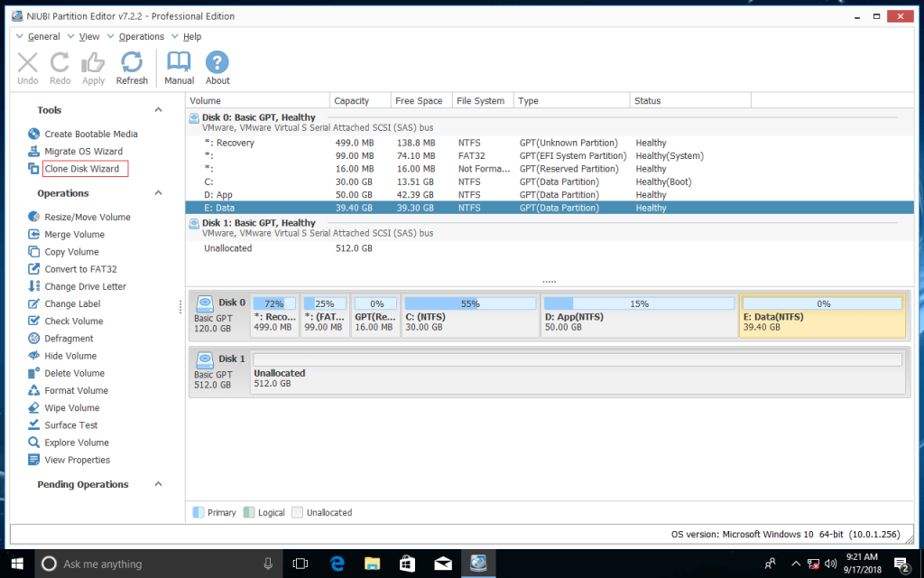Viewport: 924px width, 578px height.
Task: Open Edge browser from the taskbar
Action: pyautogui.click(x=337, y=564)
